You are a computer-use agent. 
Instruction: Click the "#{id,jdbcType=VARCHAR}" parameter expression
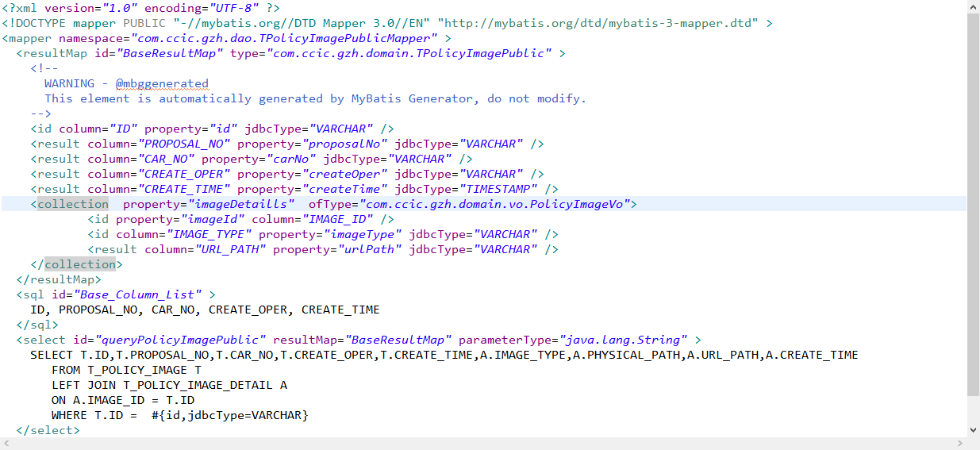point(230,415)
